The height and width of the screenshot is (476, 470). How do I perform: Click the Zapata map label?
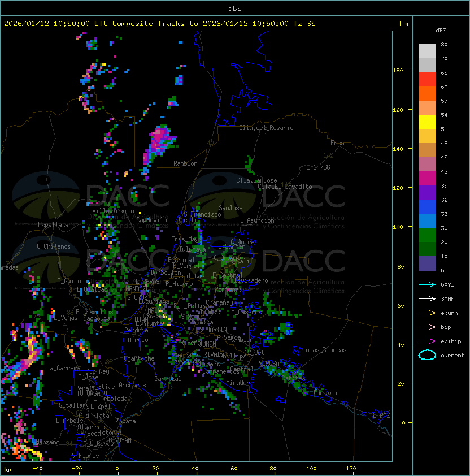click(x=125, y=421)
